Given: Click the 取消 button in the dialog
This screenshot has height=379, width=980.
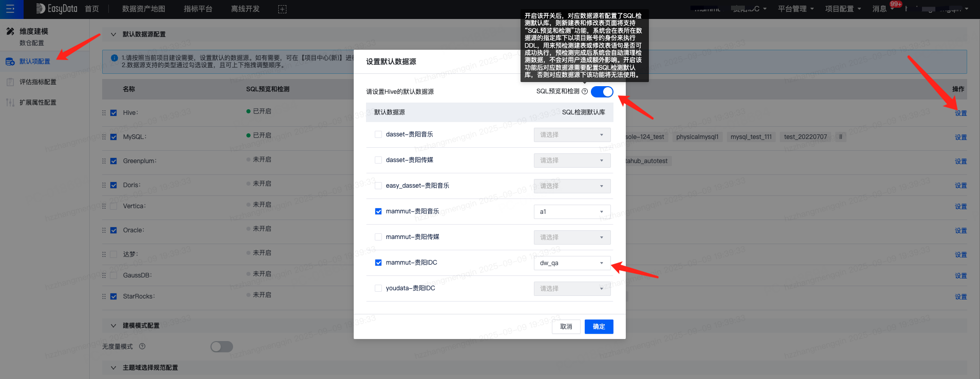Looking at the screenshot, I should click(x=566, y=327).
